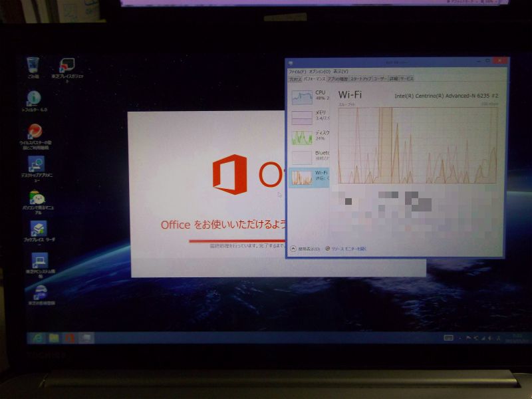
Task: Click the Office setup progress bar
Action: [x=237, y=241]
